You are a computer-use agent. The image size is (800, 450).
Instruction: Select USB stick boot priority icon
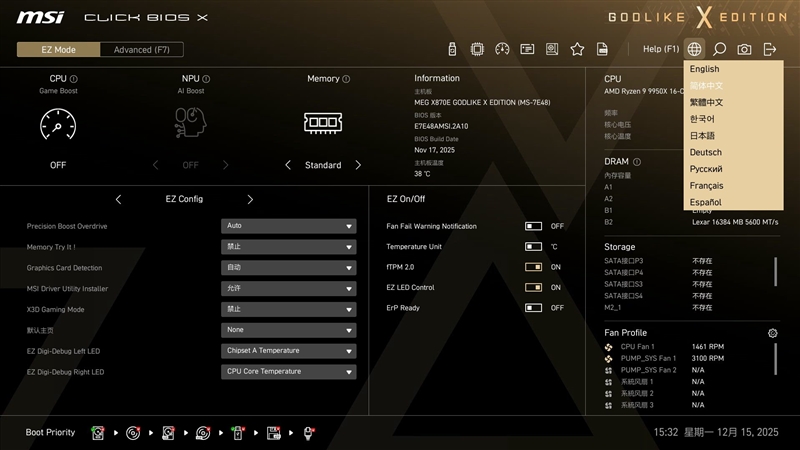point(238,433)
